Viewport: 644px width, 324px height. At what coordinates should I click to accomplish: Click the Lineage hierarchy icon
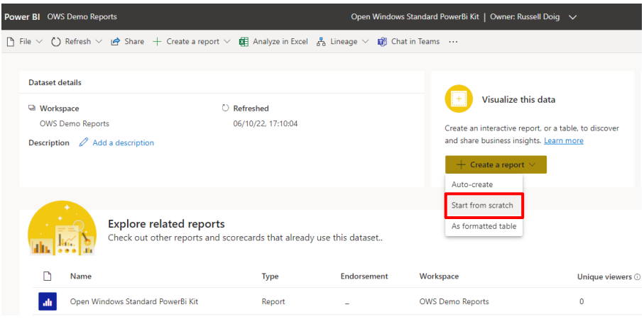pyautogui.click(x=321, y=41)
